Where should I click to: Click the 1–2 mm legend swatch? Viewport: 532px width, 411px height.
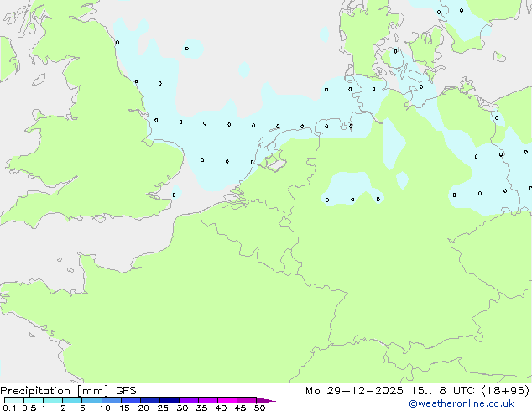tap(53, 400)
